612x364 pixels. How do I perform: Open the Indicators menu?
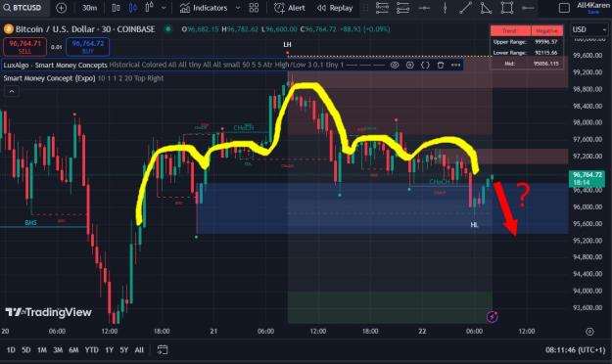pos(204,8)
